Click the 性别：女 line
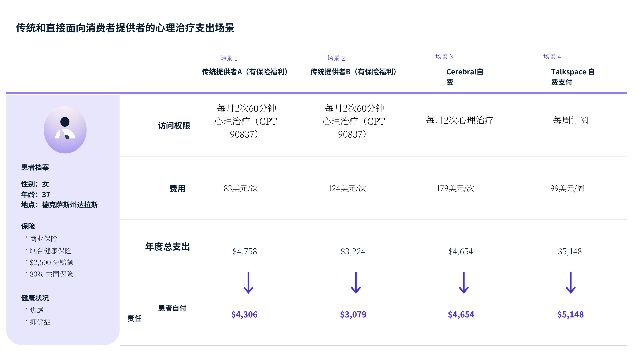 tap(35, 184)
